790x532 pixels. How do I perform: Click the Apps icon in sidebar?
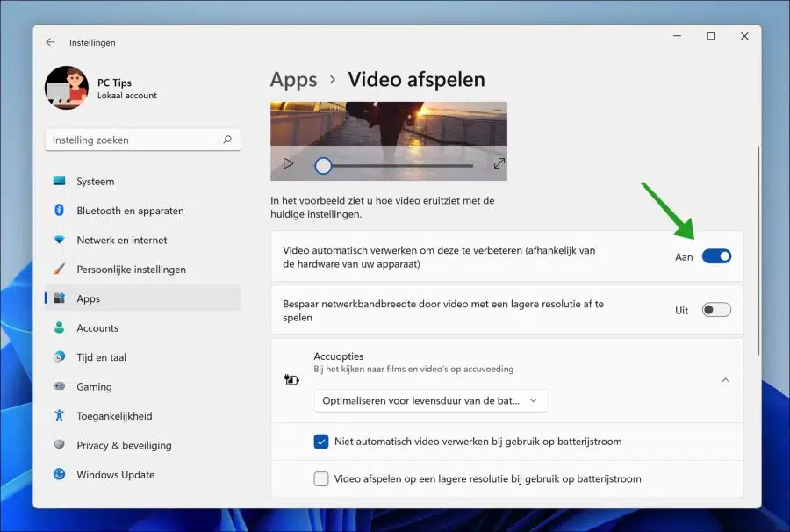tap(60, 298)
